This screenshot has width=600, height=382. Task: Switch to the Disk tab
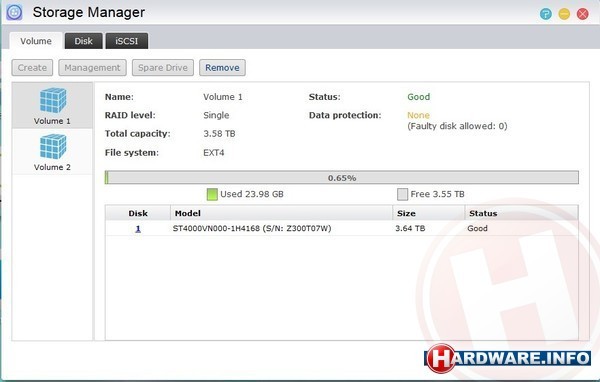[x=83, y=41]
